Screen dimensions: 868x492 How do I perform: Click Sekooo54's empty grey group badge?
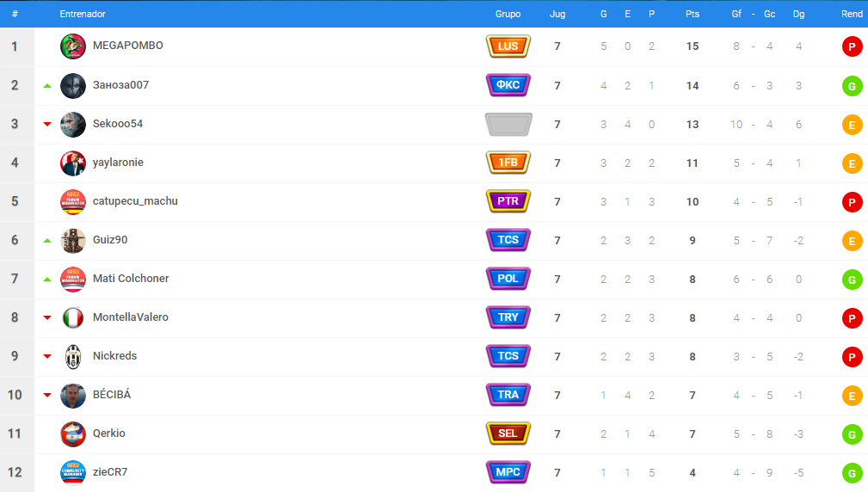508,124
